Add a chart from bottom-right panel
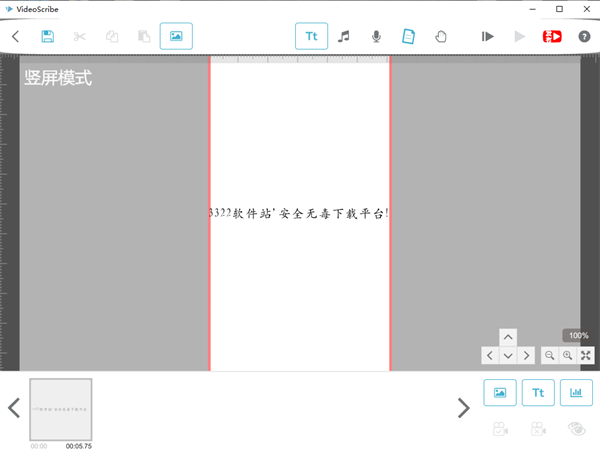Viewport: 600px width, 452px height. (x=576, y=392)
